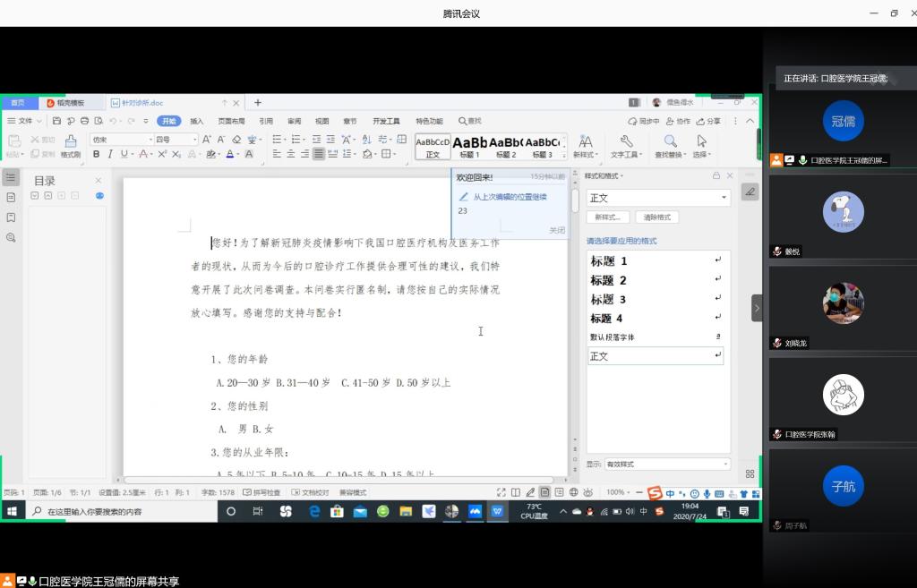
Task: Open the 文件 menu dropdown
Action: [x=24, y=121]
